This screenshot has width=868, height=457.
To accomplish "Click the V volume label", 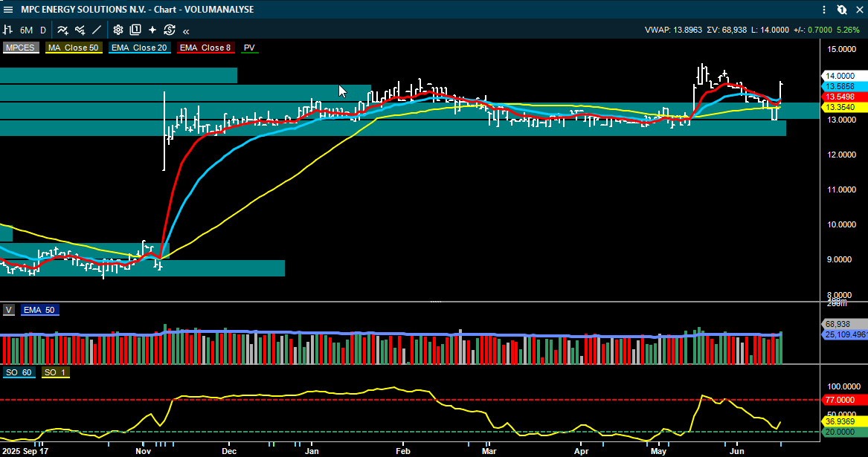I will tap(8, 310).
